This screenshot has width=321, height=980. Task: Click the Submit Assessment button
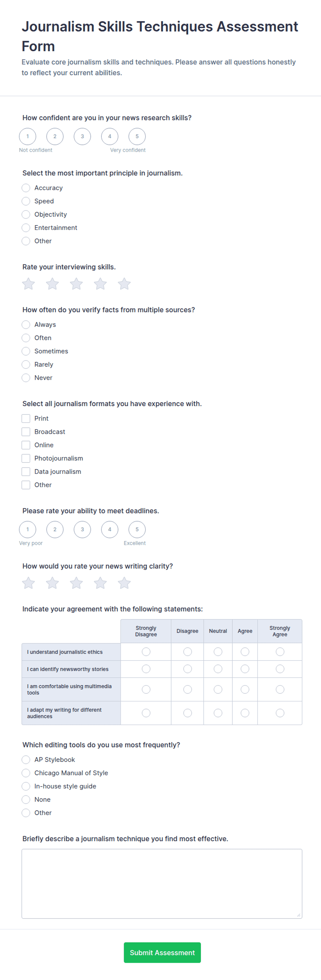[162, 953]
